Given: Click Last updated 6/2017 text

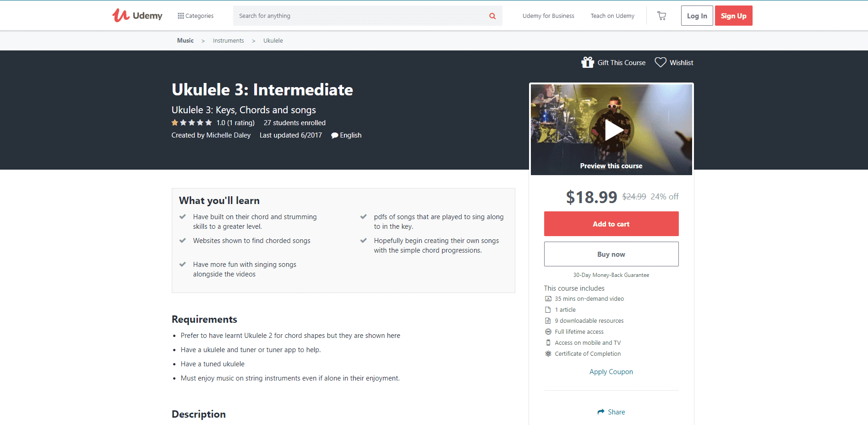Looking at the screenshot, I should (290, 135).
